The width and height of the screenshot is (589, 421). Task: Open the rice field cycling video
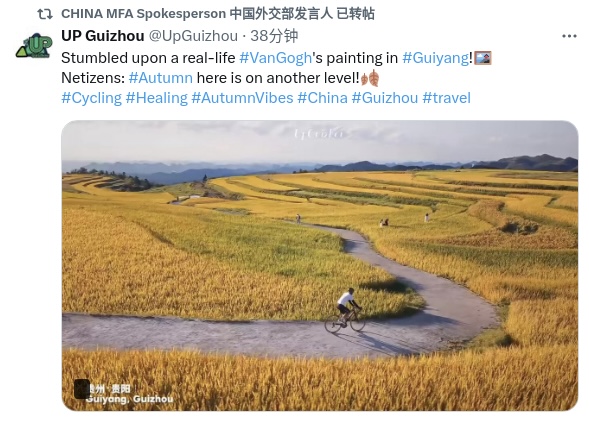[320, 266]
